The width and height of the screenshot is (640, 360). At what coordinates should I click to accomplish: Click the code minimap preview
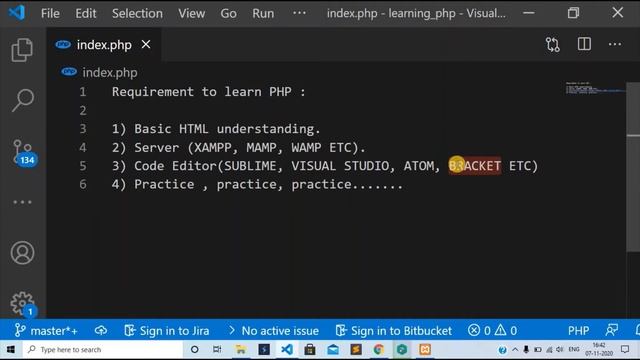pos(595,88)
